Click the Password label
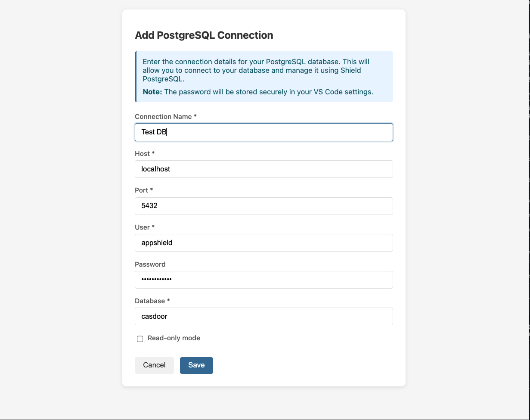Image resolution: width=530 pixels, height=420 pixels. pyautogui.click(x=150, y=264)
